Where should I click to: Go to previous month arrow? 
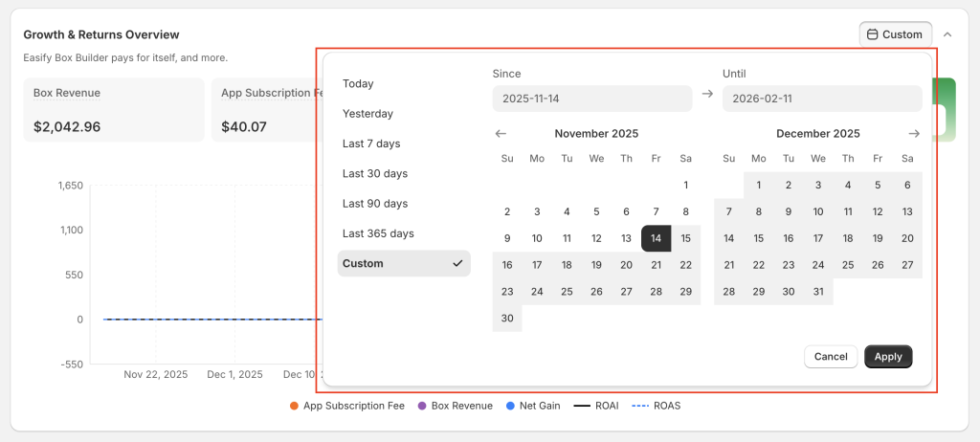point(501,134)
